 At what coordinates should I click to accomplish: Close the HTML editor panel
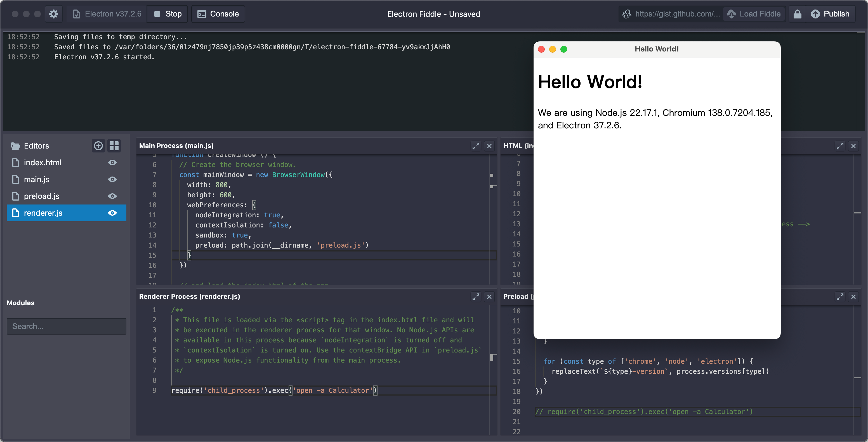853,146
